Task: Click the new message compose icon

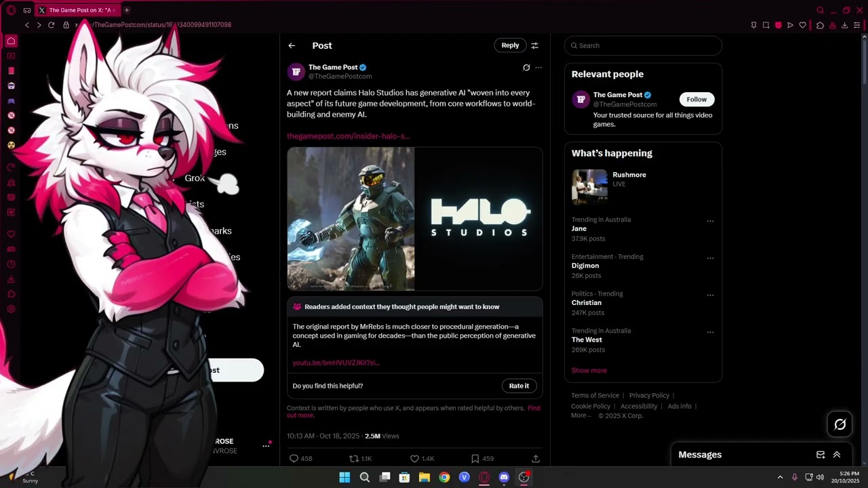Action: coord(821,455)
